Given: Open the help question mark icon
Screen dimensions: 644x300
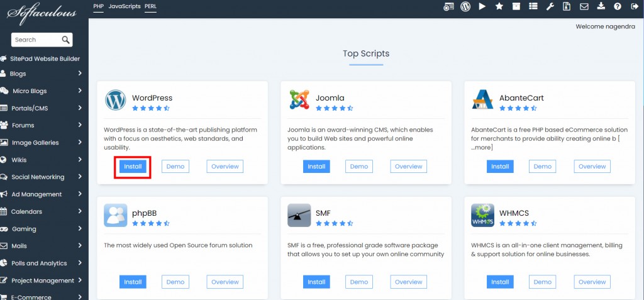Looking at the screenshot, I should tap(618, 6).
